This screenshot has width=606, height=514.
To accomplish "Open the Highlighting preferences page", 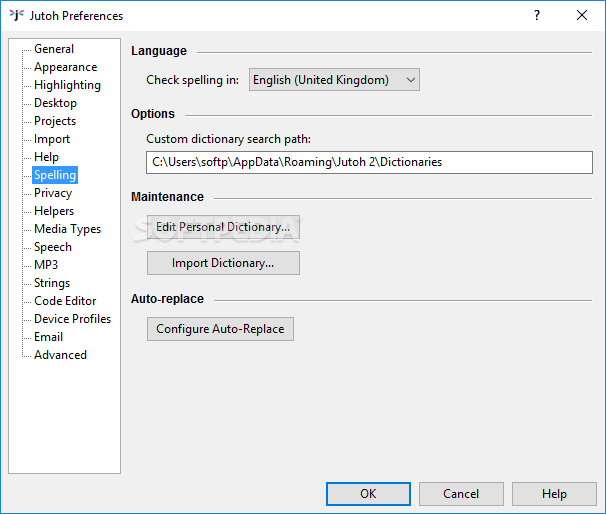I will 67,85.
